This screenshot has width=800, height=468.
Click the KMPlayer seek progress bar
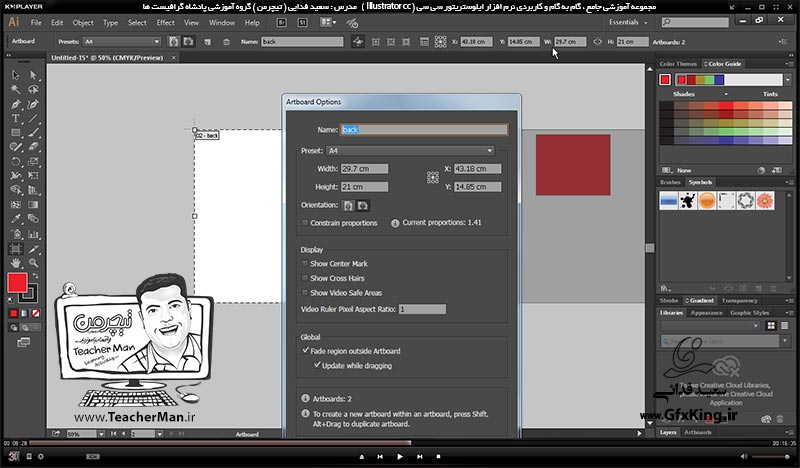tap(398, 443)
